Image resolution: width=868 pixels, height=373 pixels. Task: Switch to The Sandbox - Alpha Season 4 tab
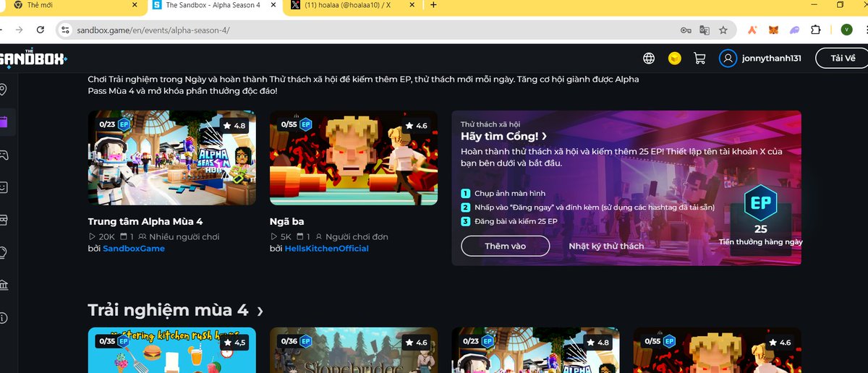point(213,5)
